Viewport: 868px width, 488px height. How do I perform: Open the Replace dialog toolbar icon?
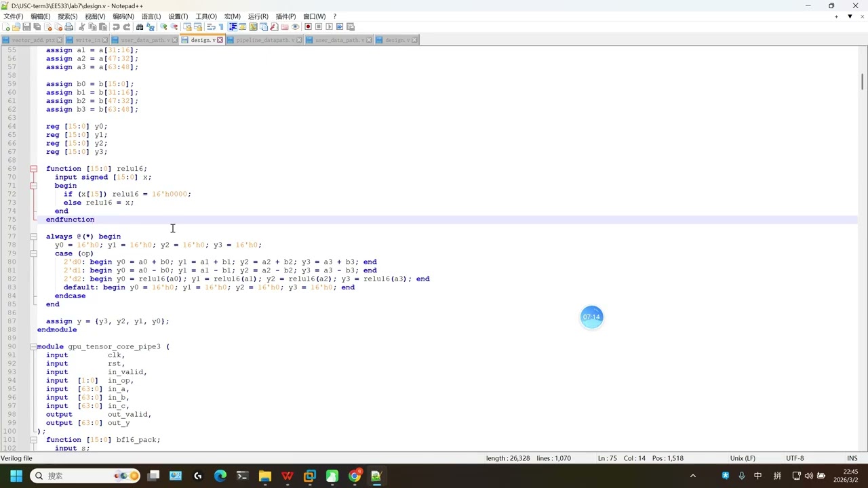[x=150, y=27]
